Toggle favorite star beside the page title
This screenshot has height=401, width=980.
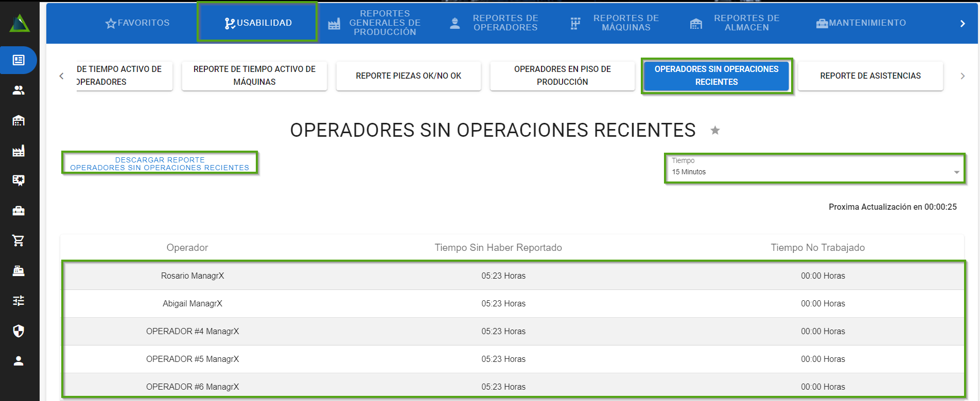[x=715, y=131]
